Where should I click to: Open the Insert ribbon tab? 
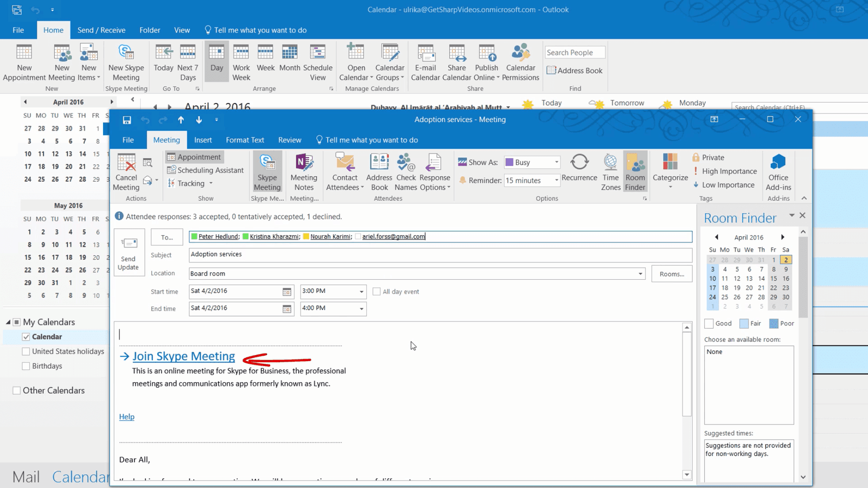[x=203, y=140]
